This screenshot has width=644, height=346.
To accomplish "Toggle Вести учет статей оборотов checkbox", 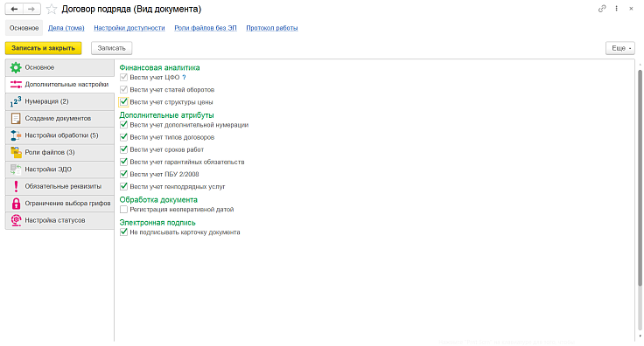I will point(123,89).
